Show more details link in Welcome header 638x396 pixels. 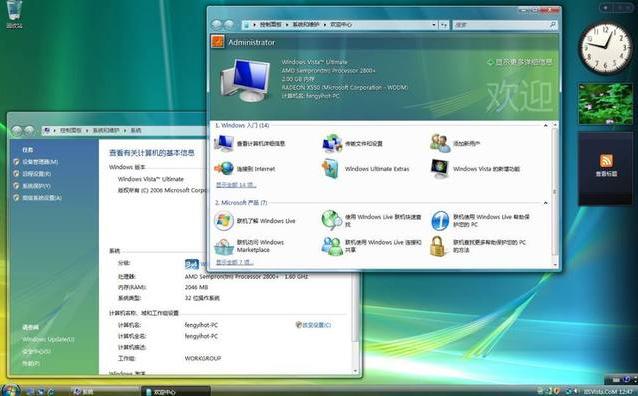[x=520, y=62]
